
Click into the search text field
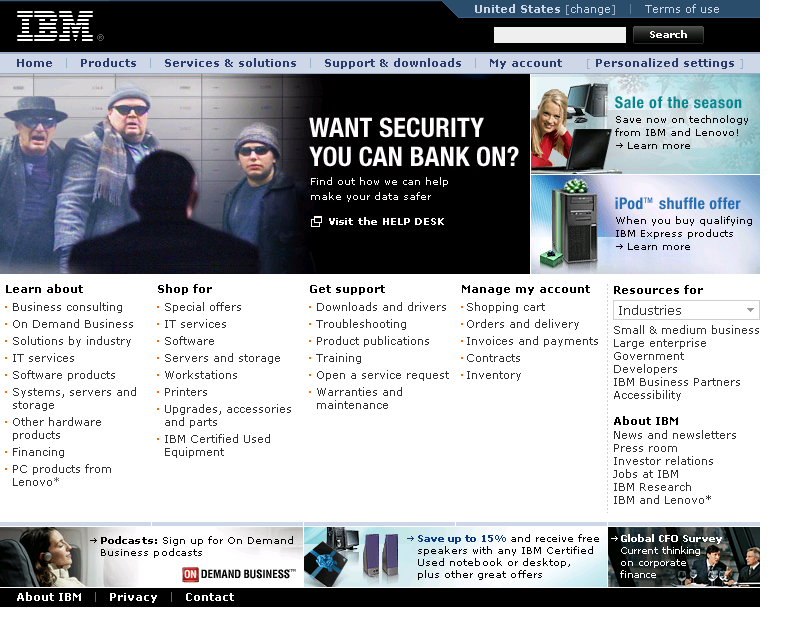pyautogui.click(x=560, y=35)
